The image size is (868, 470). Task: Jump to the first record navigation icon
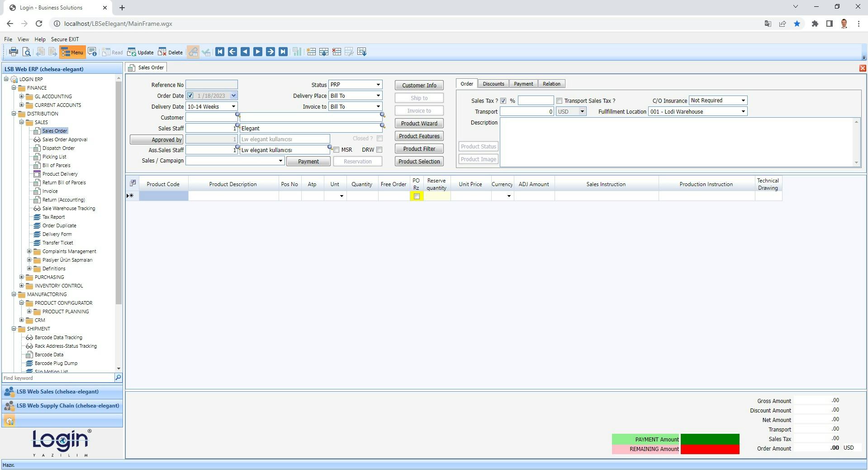[220, 52]
